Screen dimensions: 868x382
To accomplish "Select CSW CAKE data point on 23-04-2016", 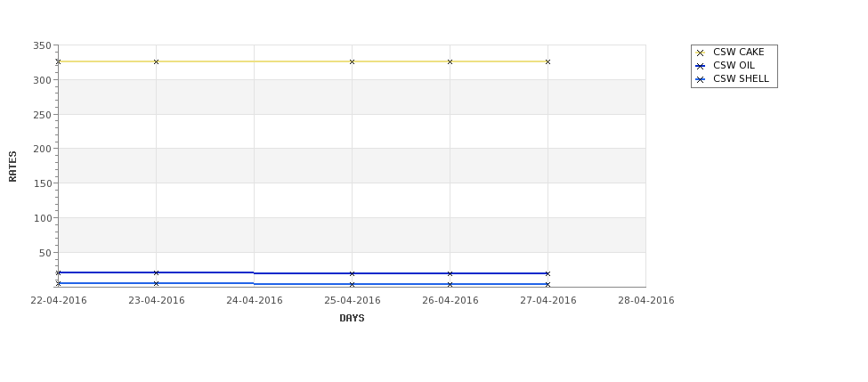I will (x=156, y=62).
